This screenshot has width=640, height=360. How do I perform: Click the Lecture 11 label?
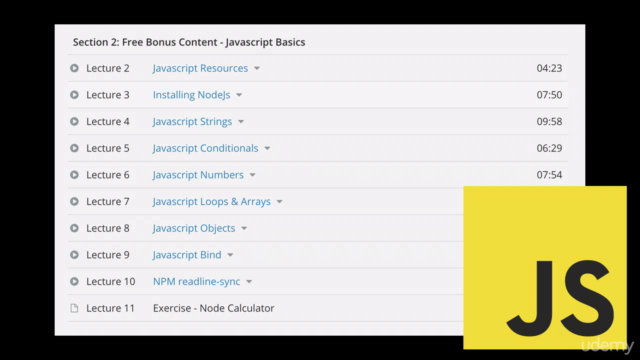(111, 308)
